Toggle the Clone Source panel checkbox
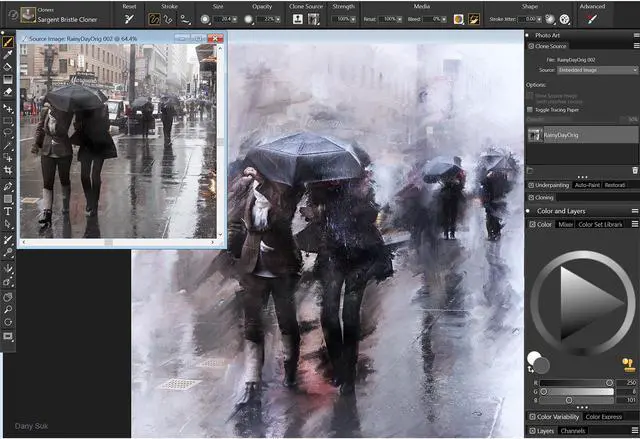The image size is (640, 439). (x=530, y=46)
